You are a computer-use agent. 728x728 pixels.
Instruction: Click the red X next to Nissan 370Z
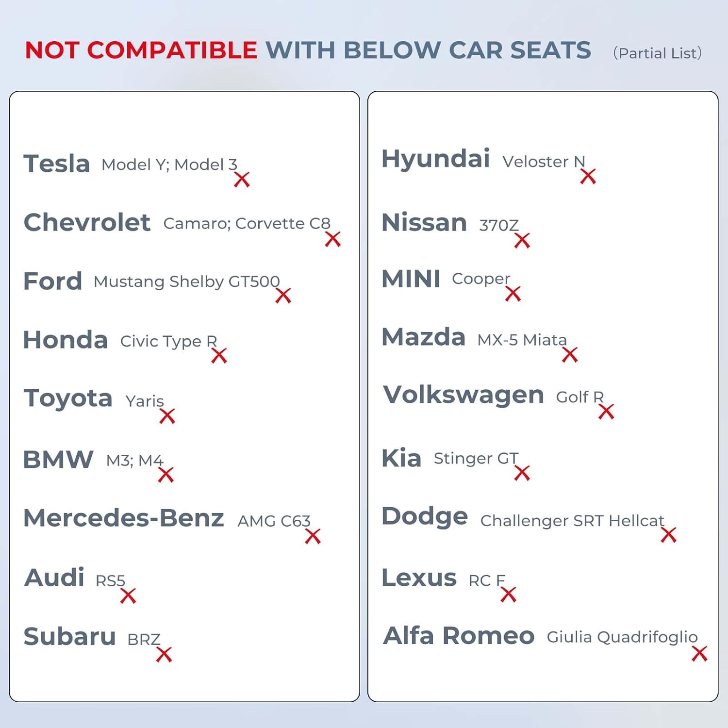point(522,240)
